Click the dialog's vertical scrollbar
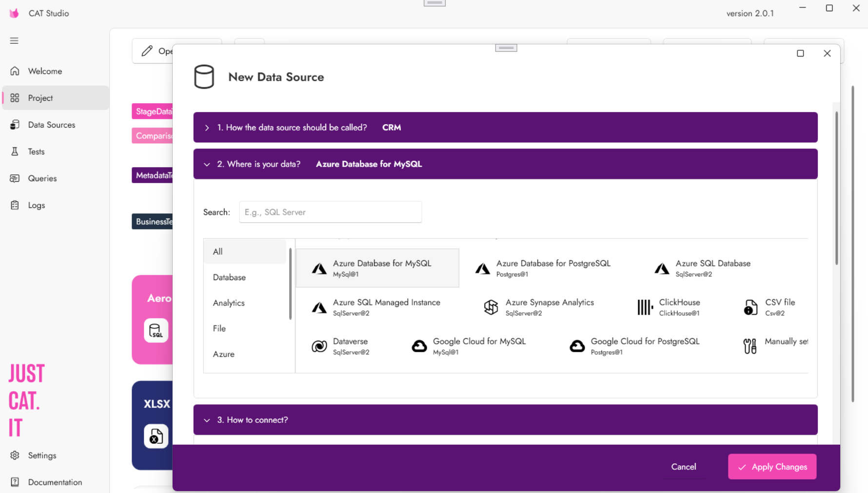The height and width of the screenshot is (493, 868). point(836,188)
